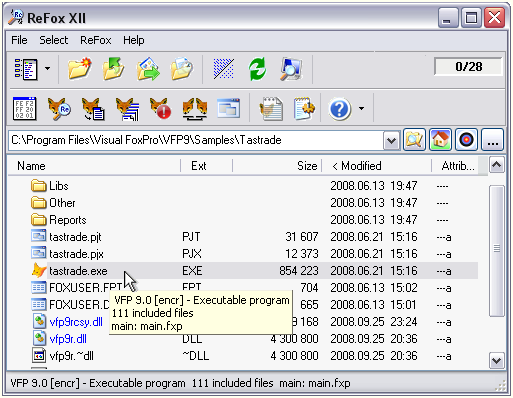Click the notepad with fox watermark icon

(x=271, y=109)
